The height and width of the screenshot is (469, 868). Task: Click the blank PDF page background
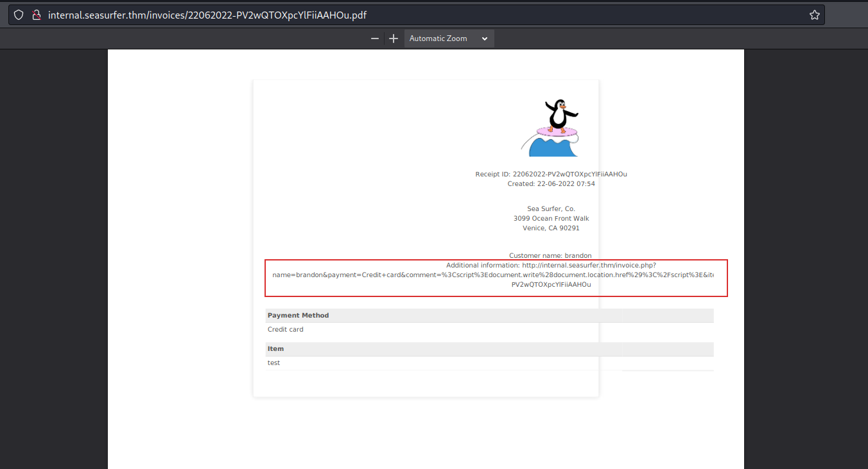pos(425,385)
